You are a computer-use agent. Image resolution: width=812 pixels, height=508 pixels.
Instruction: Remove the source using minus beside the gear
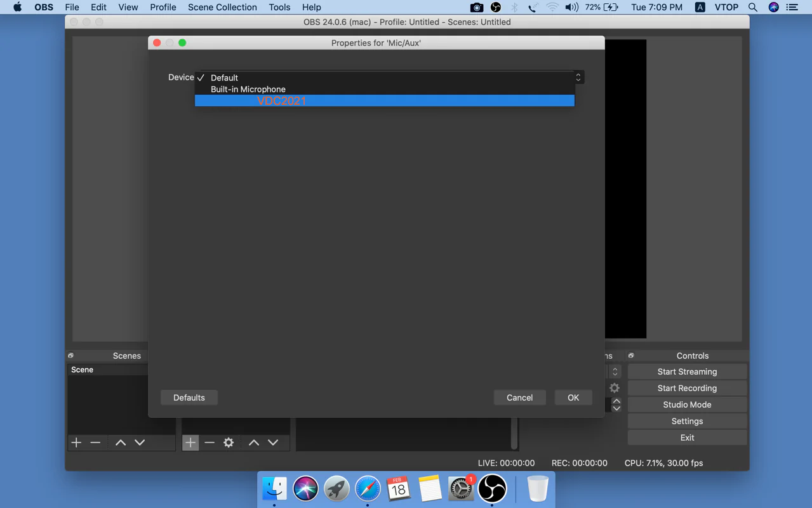click(x=210, y=443)
